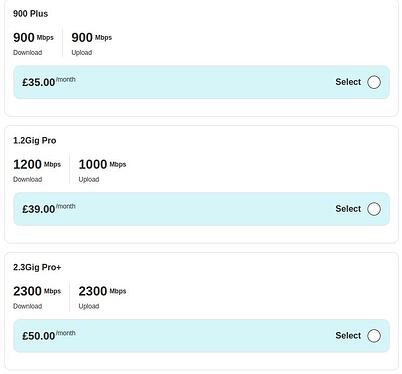Click the Download label under 2300 Mbps
The width and height of the screenshot is (402, 374).
point(27,306)
